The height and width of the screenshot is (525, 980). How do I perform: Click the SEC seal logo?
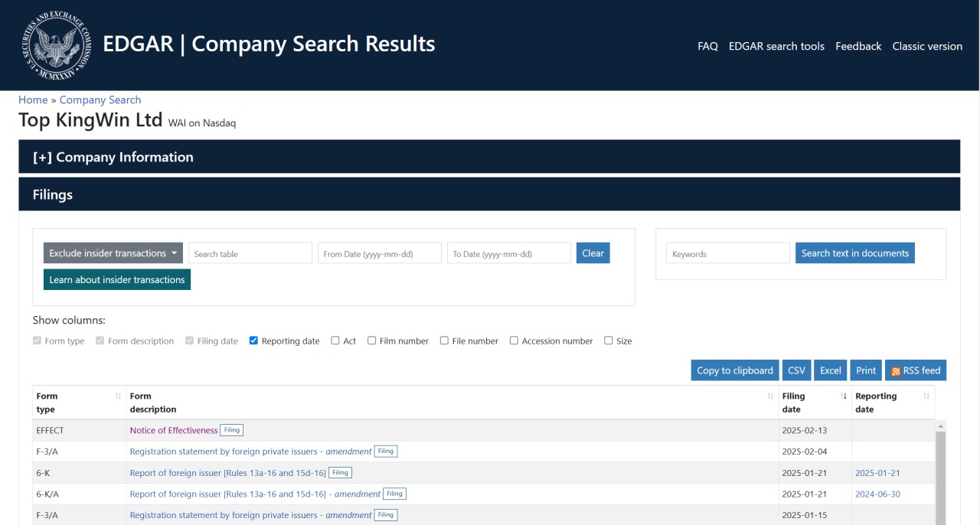(x=57, y=45)
